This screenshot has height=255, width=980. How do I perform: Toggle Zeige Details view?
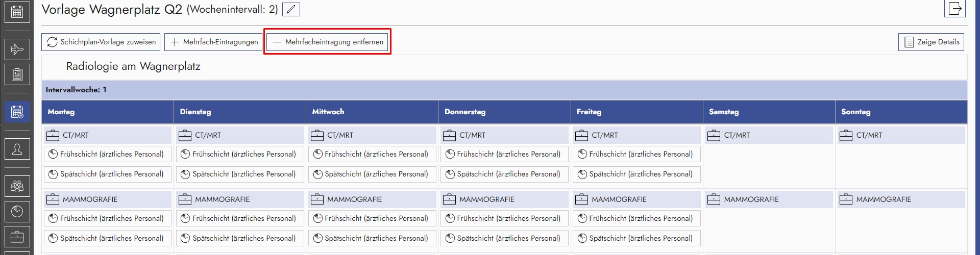[x=931, y=42]
